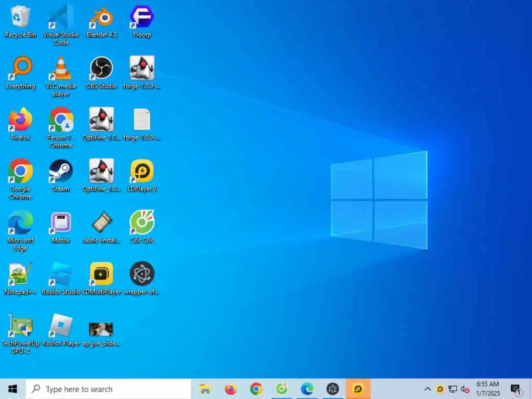Viewport: 532px width, 399px height.
Task: Select the TechPowerUp GPU-Z shortcut
Action: coord(20,334)
